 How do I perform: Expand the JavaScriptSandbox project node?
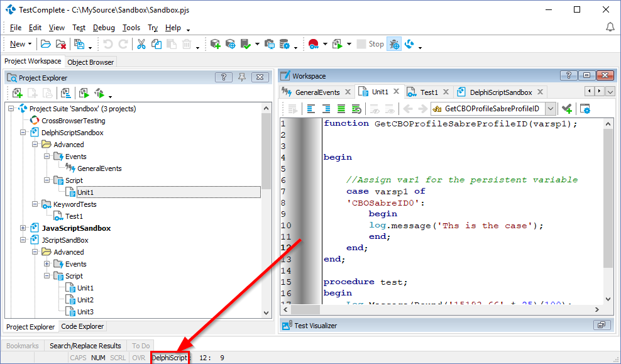(x=23, y=228)
